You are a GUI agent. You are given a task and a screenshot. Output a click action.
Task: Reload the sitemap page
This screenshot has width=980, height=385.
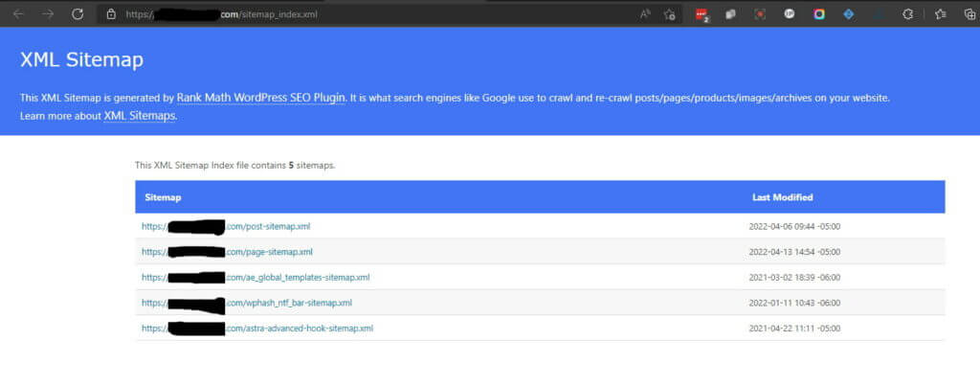click(78, 14)
